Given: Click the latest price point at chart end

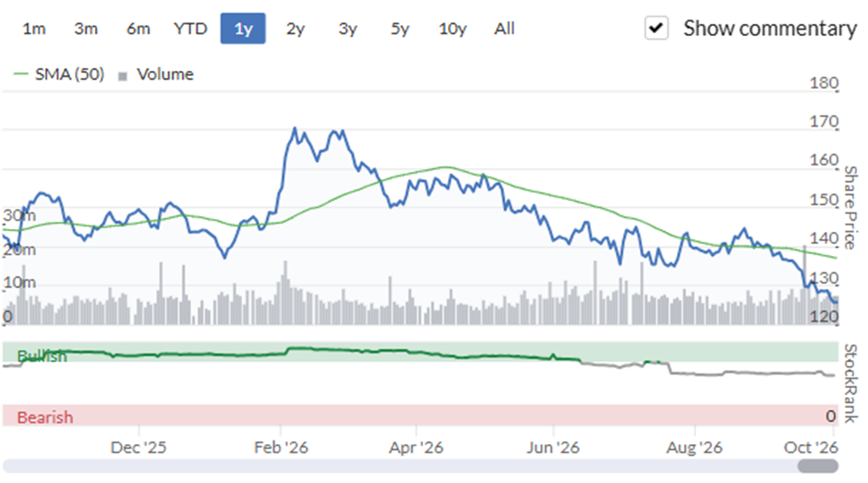Looking at the screenshot, I should (836, 302).
